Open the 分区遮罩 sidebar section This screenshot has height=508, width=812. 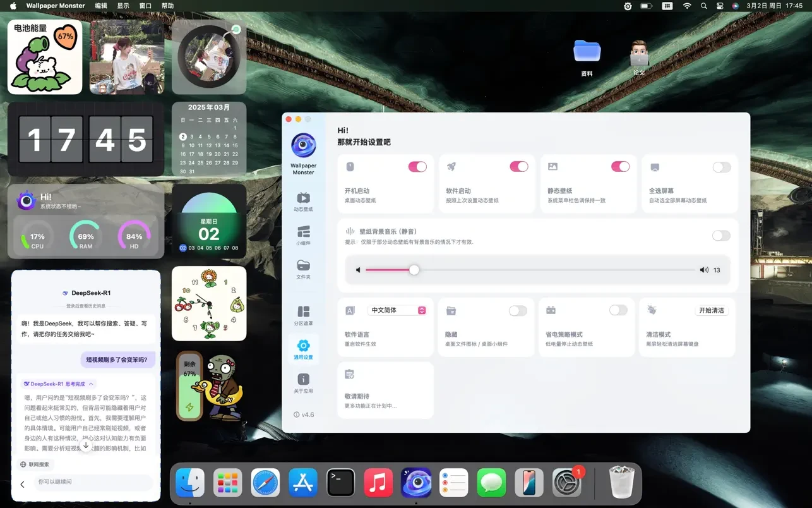(x=303, y=315)
